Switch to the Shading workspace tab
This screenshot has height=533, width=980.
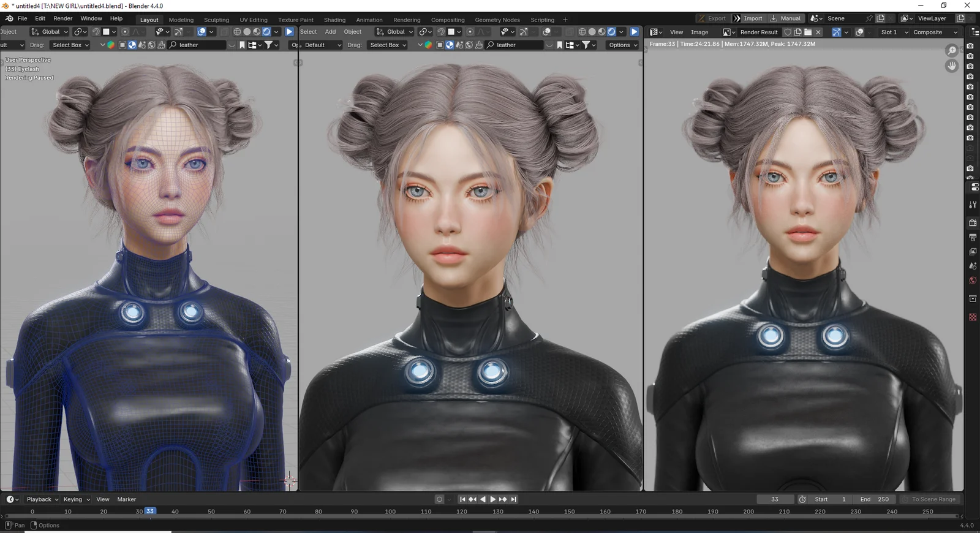tap(334, 20)
